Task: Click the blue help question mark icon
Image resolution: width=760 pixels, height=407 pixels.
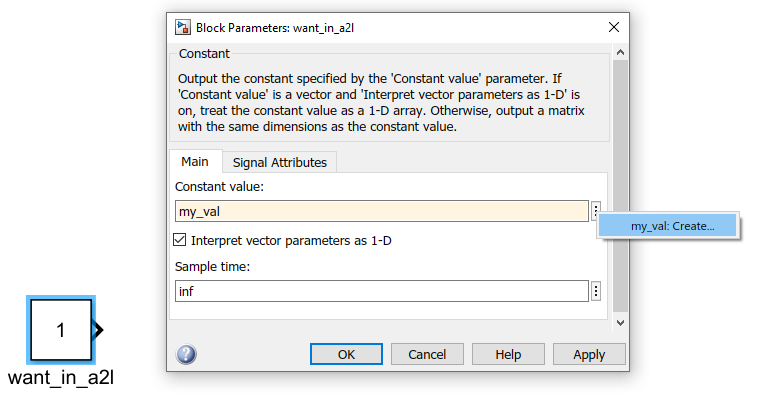Action: pos(186,354)
